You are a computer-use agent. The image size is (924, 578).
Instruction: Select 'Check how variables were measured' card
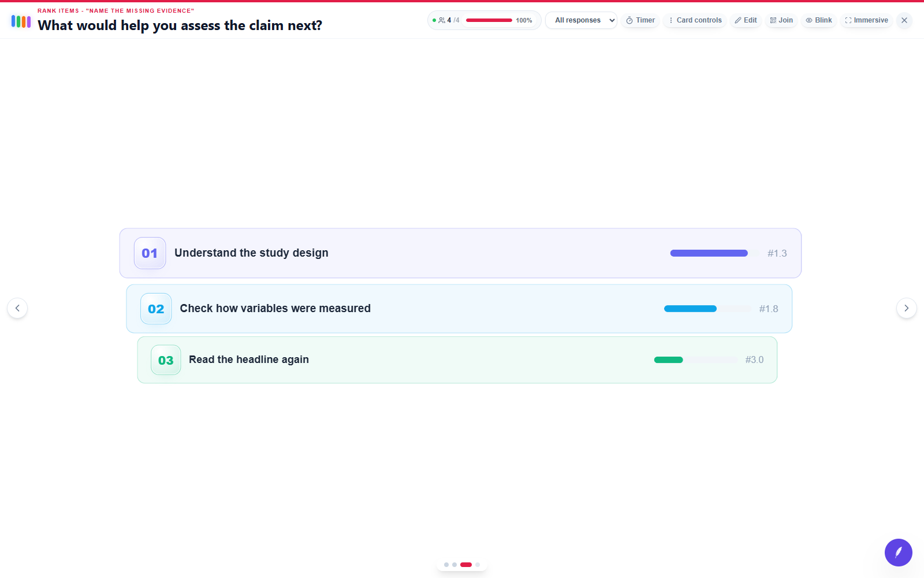(x=459, y=309)
